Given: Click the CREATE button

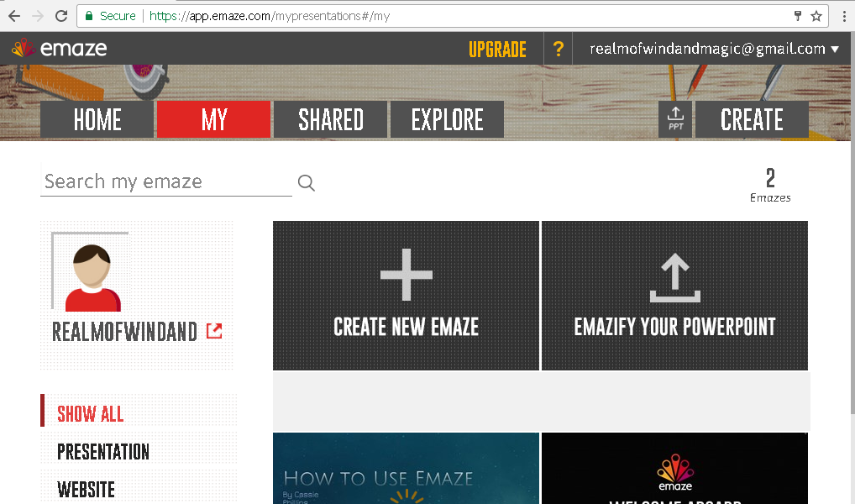Looking at the screenshot, I should [752, 118].
